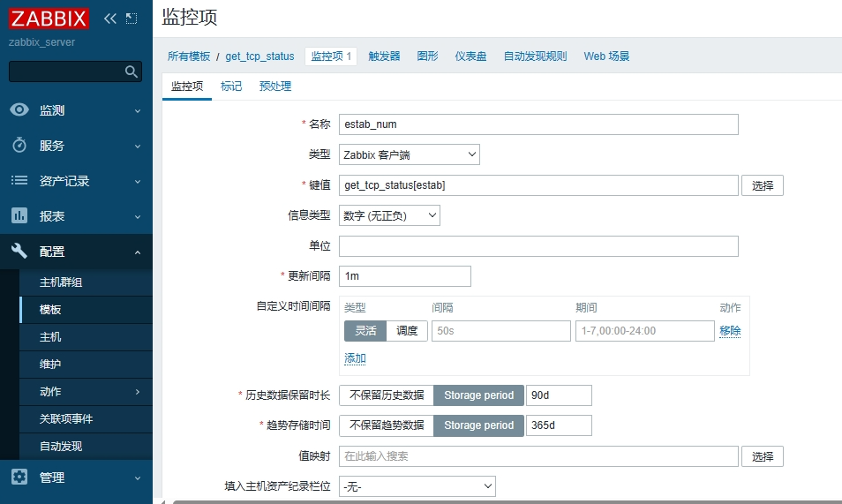Open the 信息类型 dropdown
Viewport: 842px width, 504px height.
click(x=389, y=215)
